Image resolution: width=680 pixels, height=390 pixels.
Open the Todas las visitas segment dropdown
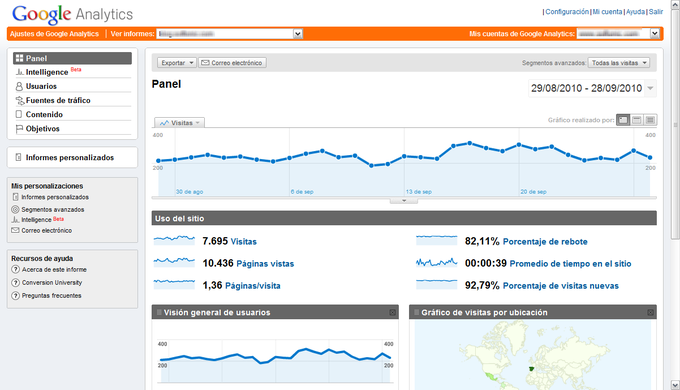[618, 63]
